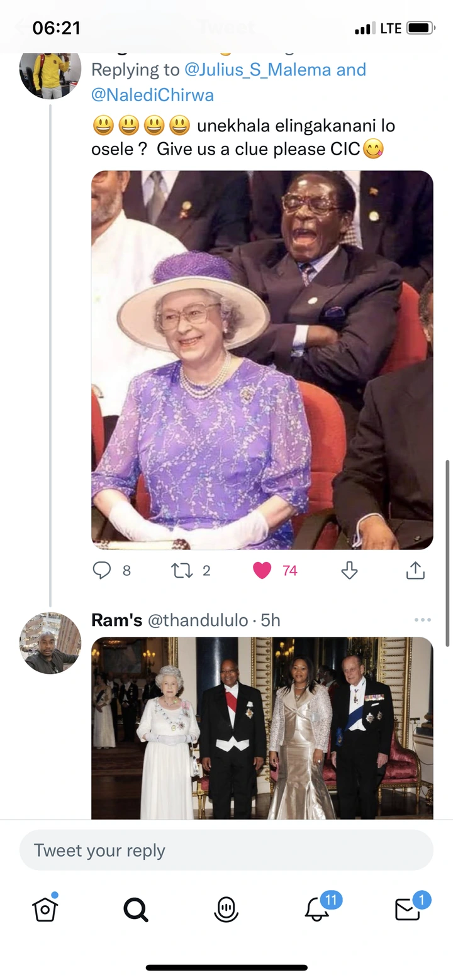Tap the Ram's display name
This screenshot has height=980, width=453.
[x=117, y=620]
